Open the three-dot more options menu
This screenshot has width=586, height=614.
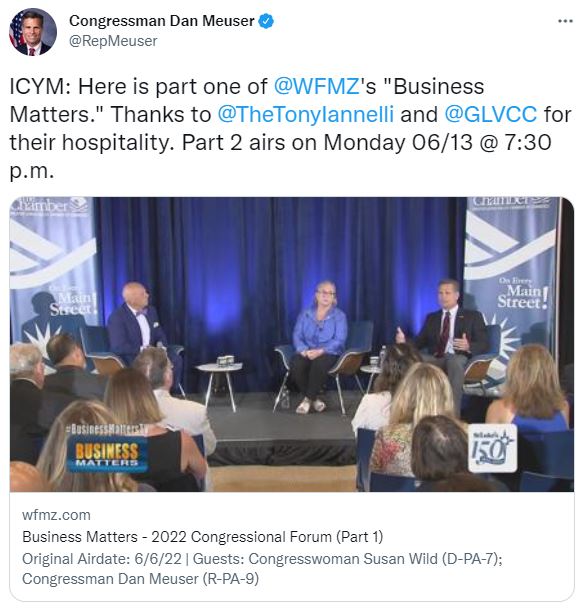565,21
